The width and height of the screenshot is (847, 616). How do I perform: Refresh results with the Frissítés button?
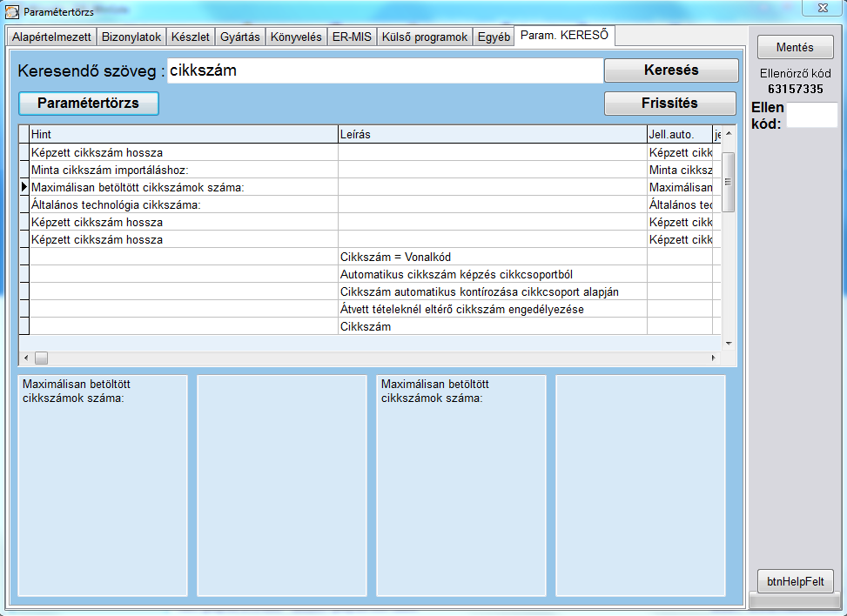click(669, 104)
